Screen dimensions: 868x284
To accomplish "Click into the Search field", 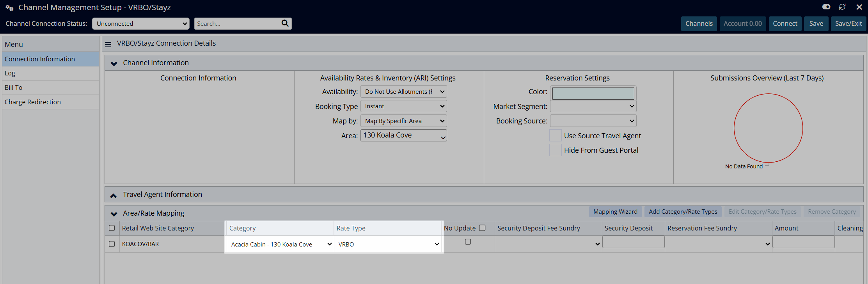I will point(237,23).
